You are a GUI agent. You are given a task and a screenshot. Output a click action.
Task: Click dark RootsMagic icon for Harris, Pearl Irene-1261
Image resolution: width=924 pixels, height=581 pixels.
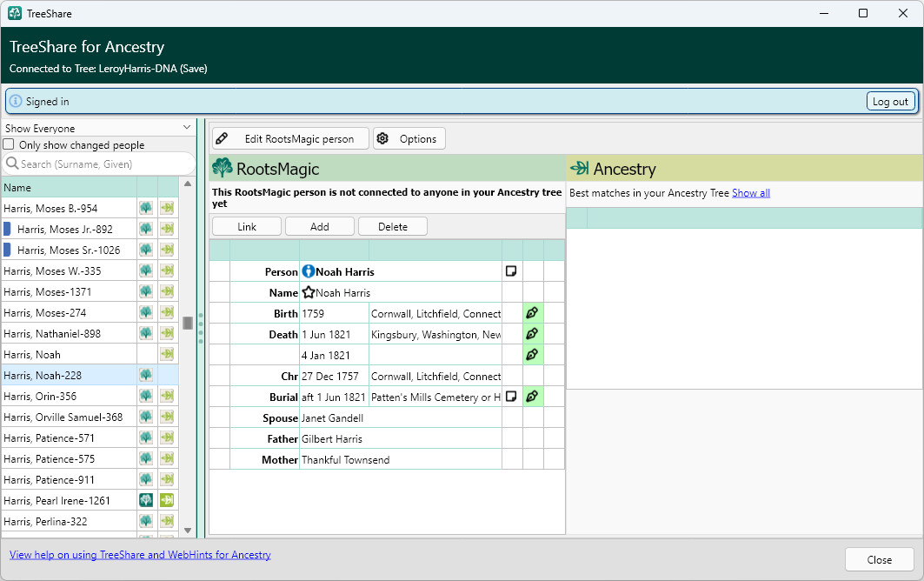[145, 500]
